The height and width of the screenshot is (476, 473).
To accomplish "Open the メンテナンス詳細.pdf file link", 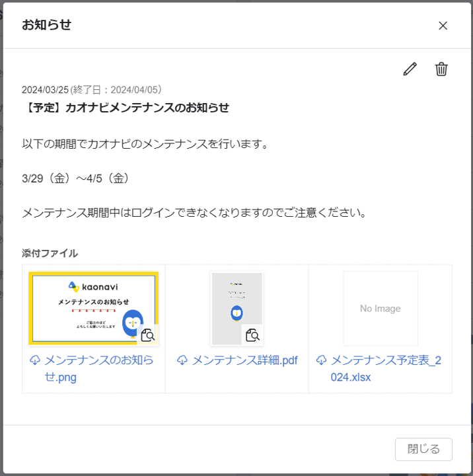I will pos(244,360).
